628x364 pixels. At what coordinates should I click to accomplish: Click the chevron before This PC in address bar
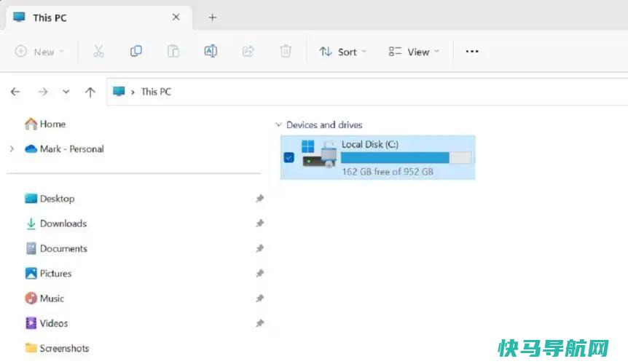pos(133,92)
